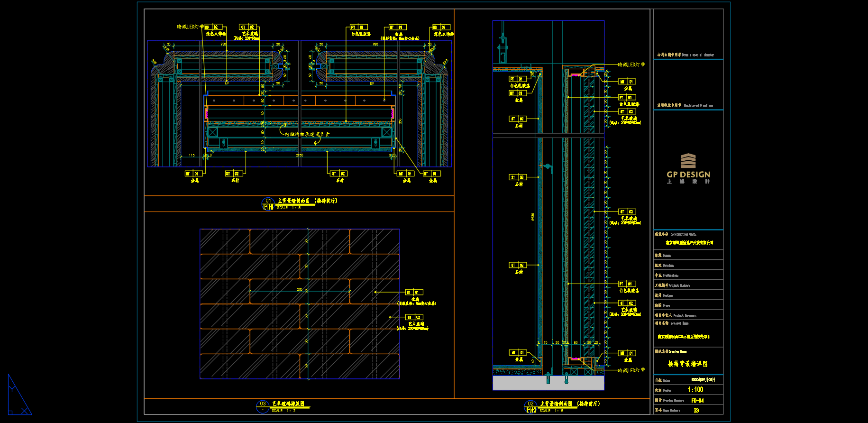
Task: Click the FD-04 drawing number field
Action: coord(697,401)
